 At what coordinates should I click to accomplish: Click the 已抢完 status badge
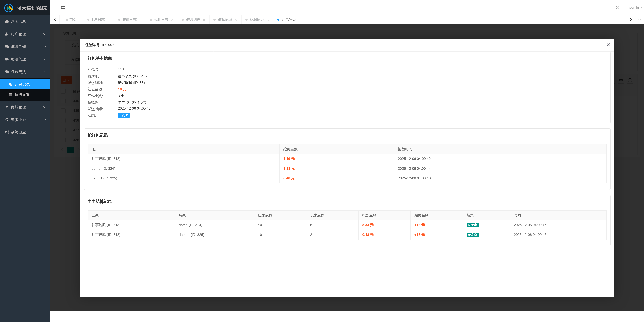tap(124, 115)
